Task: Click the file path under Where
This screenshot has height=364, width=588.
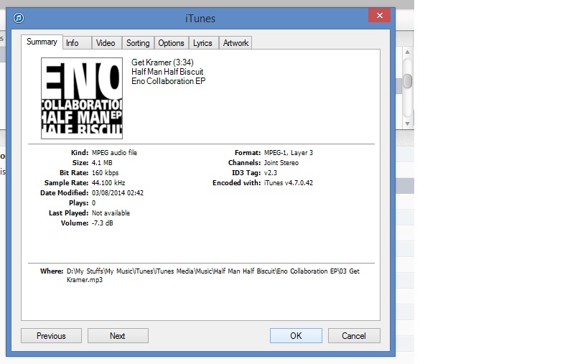Action: pos(213,275)
